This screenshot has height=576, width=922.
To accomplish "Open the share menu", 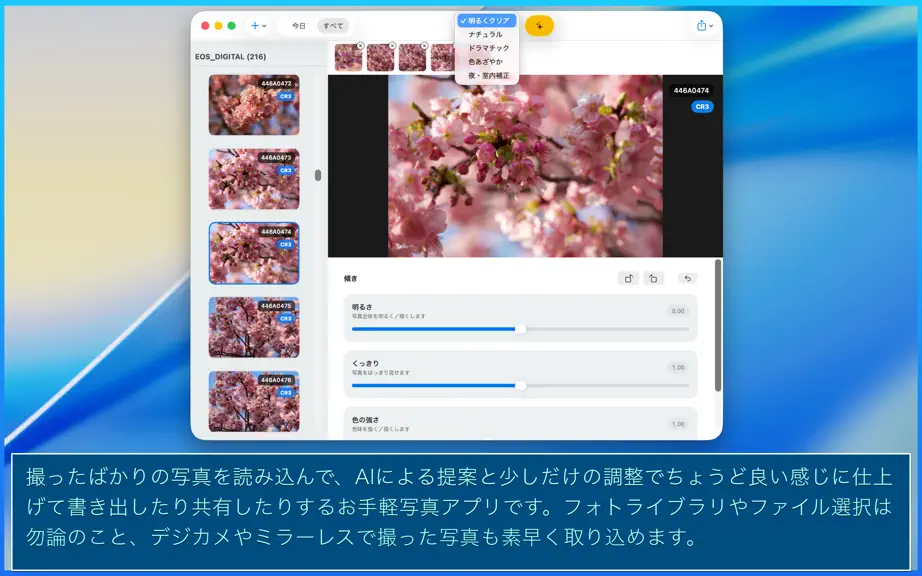I will [x=704, y=26].
